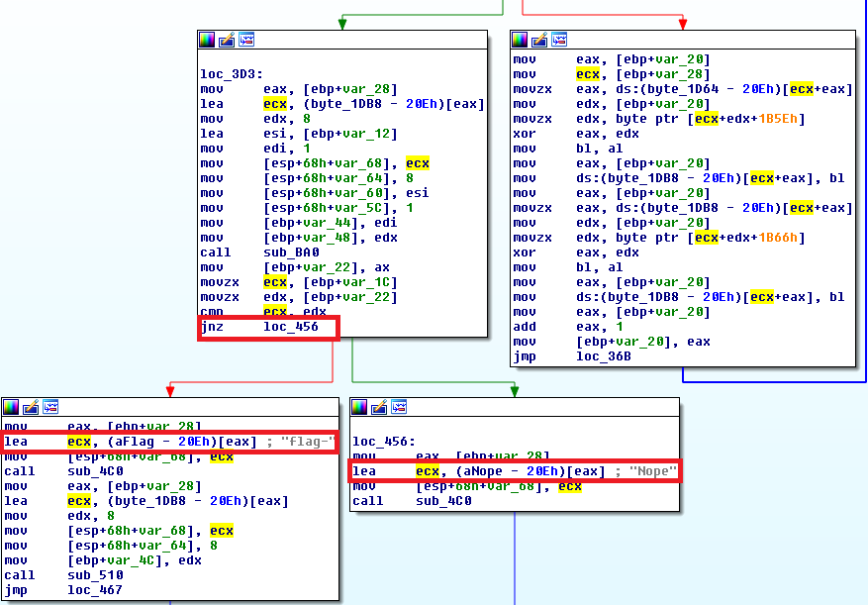Click the group nodes icon on loc_3D3 node
Viewport: 868px width, 605px height.
coord(246,40)
